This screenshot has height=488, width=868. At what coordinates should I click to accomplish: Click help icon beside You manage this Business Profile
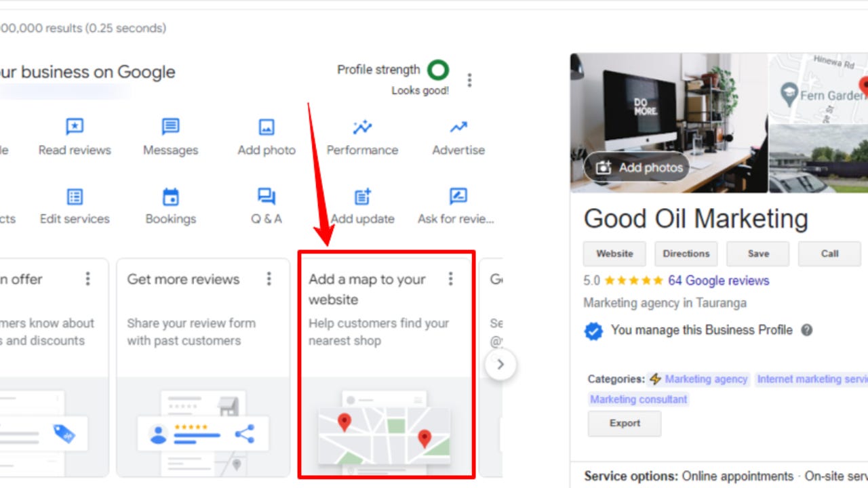click(806, 330)
